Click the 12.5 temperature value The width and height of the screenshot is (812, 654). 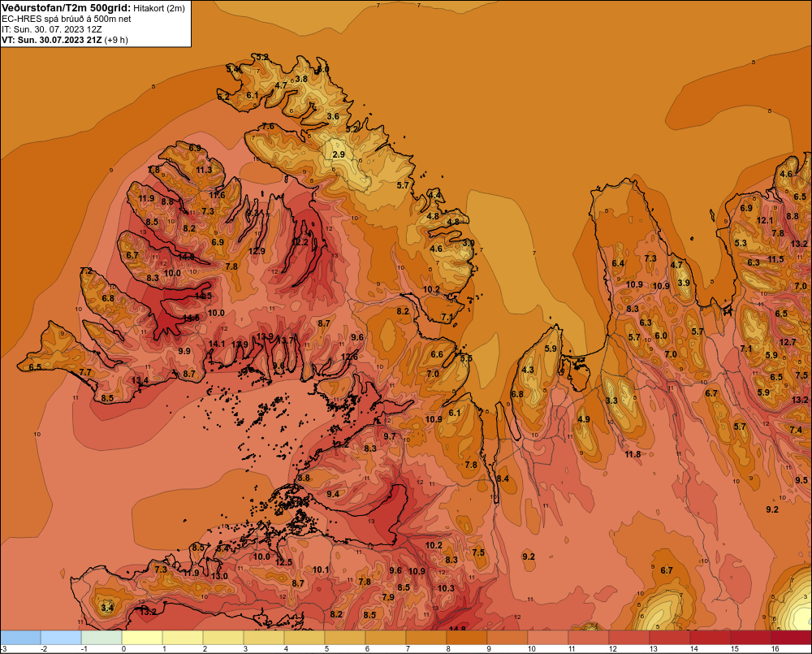(283, 562)
